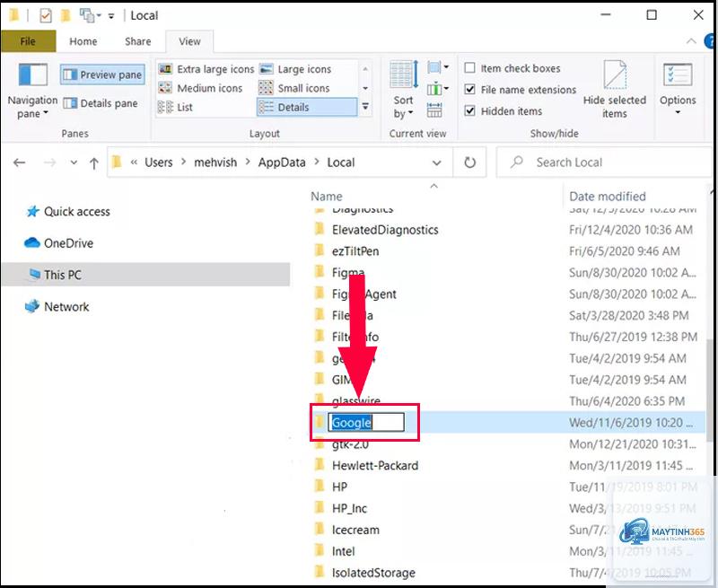718x588 pixels.
Task: Select the ElevatedDiagnostics folder
Action: pos(385,230)
